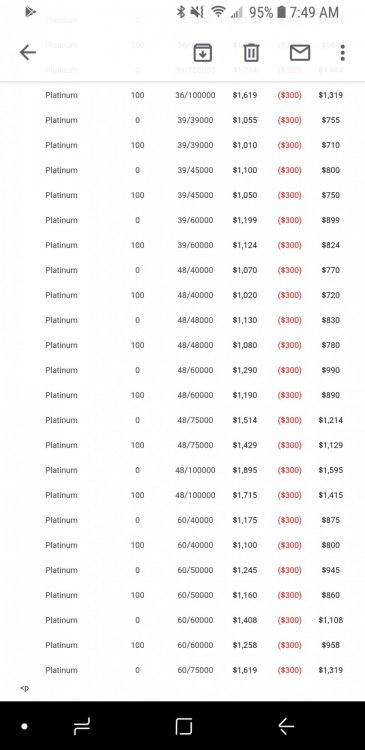Image resolution: width=365 pixels, height=750 pixels.
Task: Archive this email with the archive icon
Action: pos(203,53)
